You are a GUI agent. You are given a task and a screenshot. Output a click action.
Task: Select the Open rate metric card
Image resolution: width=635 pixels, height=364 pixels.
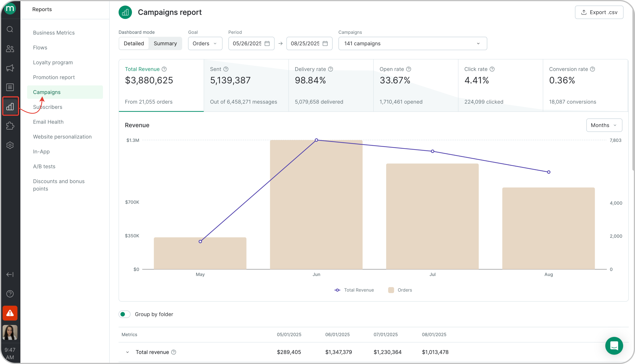pos(416,85)
